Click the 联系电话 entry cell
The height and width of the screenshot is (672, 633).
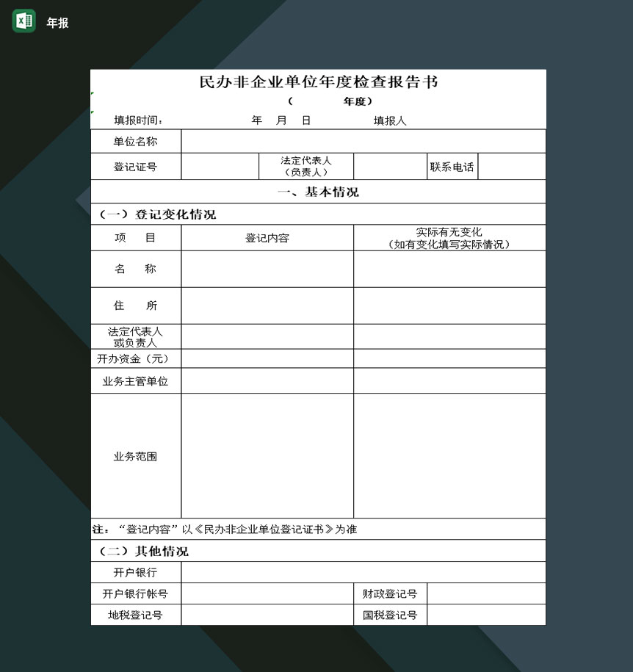point(512,165)
